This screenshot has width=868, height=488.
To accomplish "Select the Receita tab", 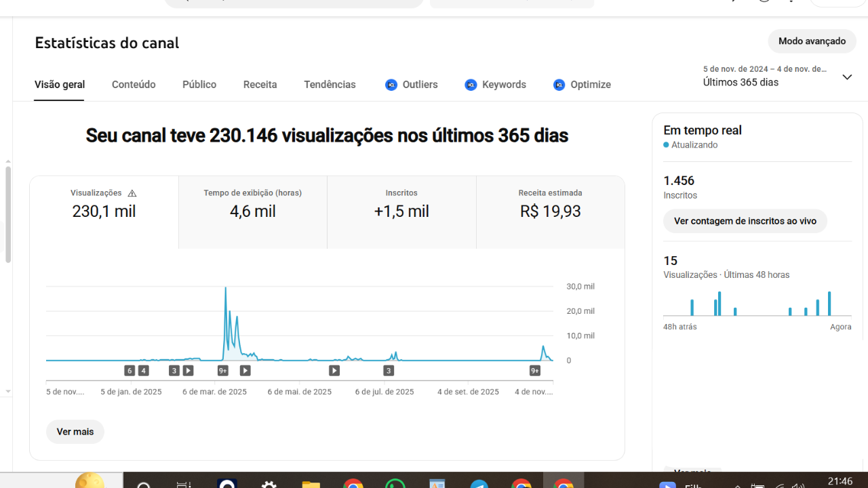I will tap(260, 85).
